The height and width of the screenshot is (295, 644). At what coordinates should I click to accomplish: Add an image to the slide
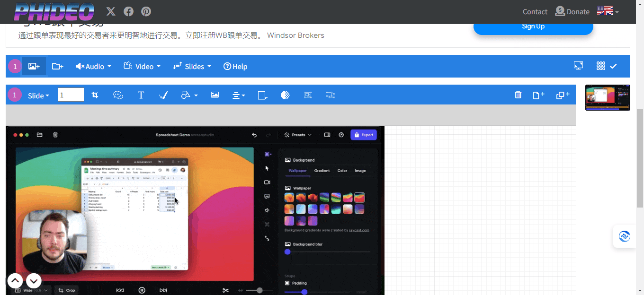(34, 66)
